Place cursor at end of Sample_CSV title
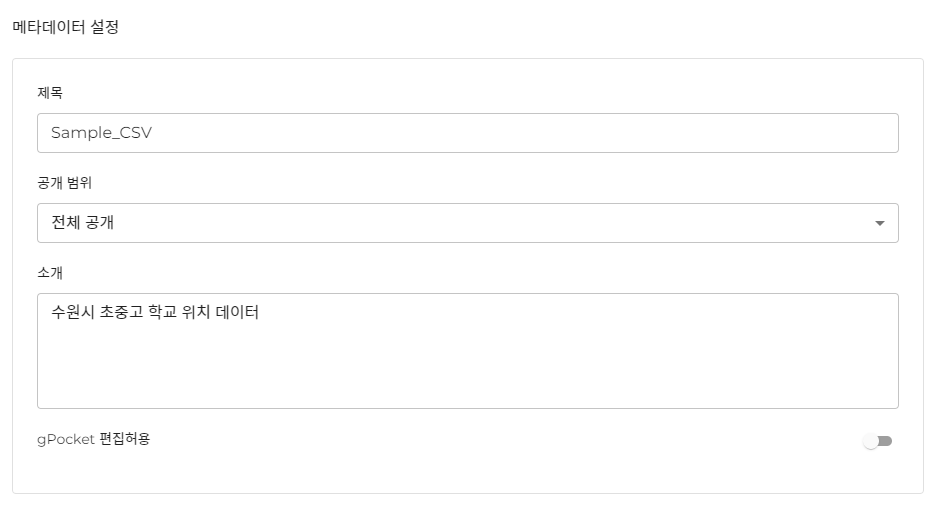The image size is (942, 508). coord(153,133)
